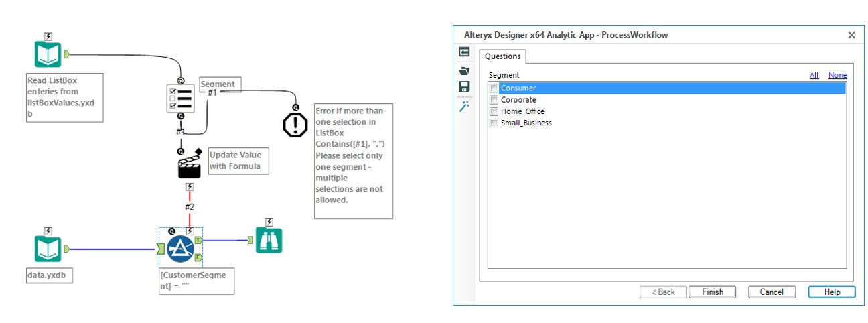Check the Small_Business segment checkbox

coord(494,123)
